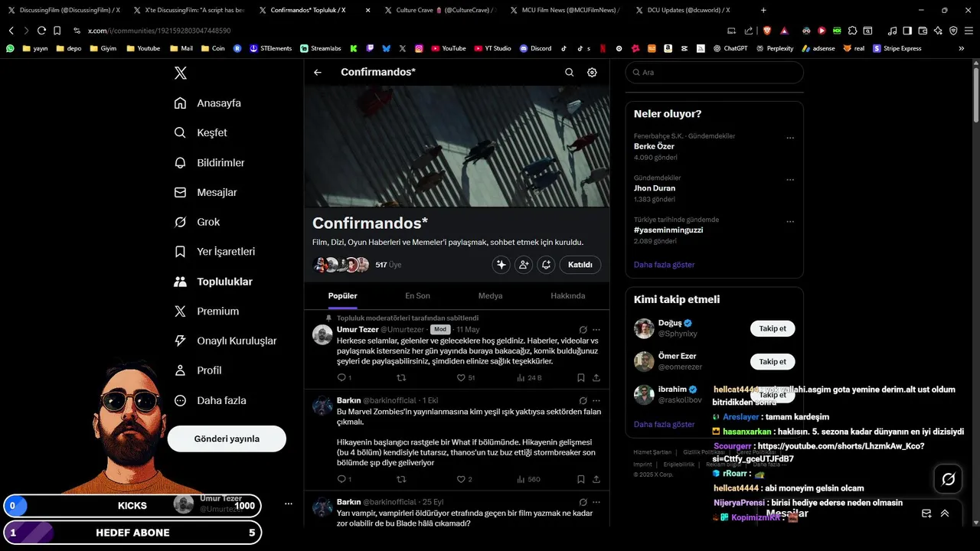Click the browser address bar URL
This screenshot has width=980, height=551.
159,31
